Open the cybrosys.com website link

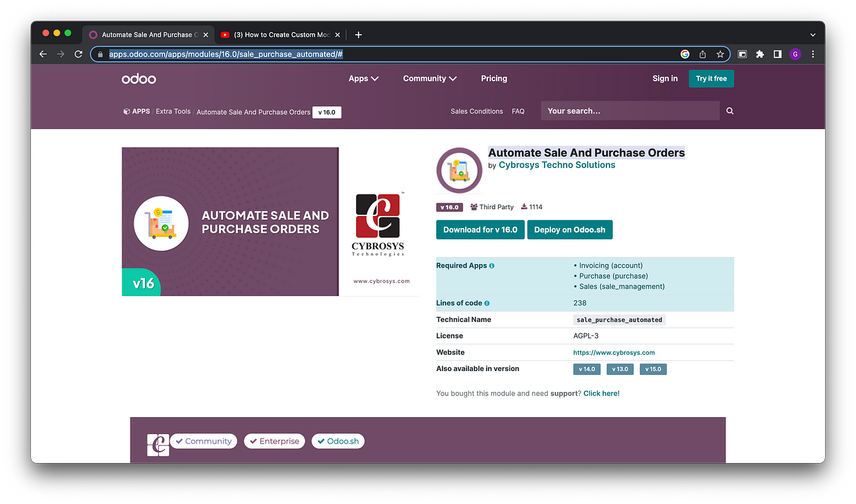(x=614, y=353)
